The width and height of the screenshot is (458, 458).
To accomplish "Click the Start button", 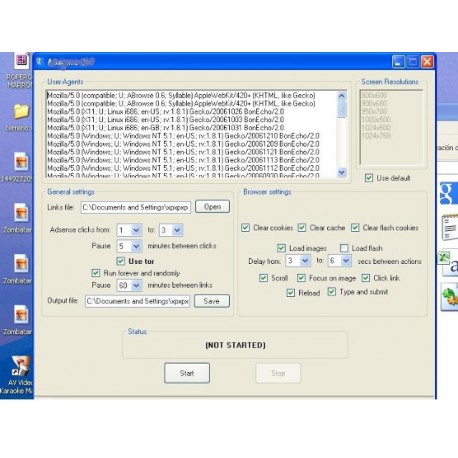I will tap(187, 373).
